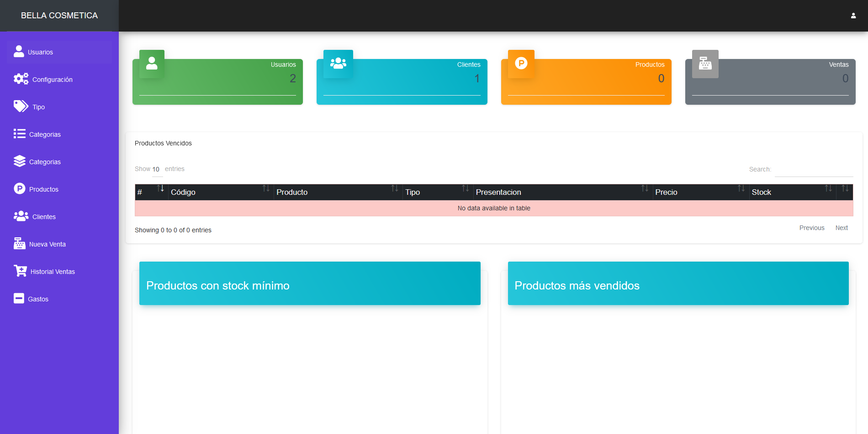Sort table by Código column
This screenshot has height=434, width=868.
pyautogui.click(x=221, y=192)
